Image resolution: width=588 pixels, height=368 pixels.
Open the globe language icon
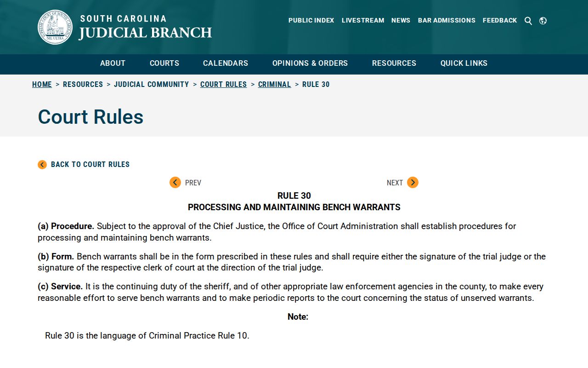543,21
